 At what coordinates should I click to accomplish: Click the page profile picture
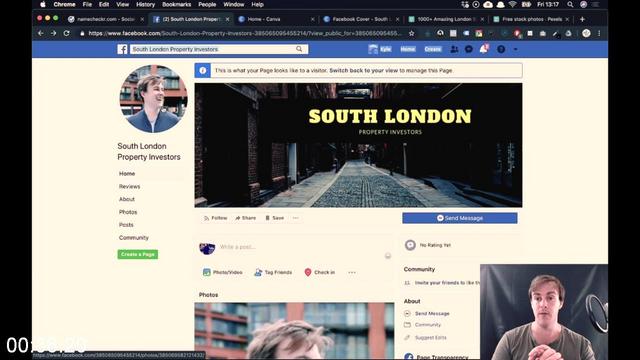coord(153,99)
